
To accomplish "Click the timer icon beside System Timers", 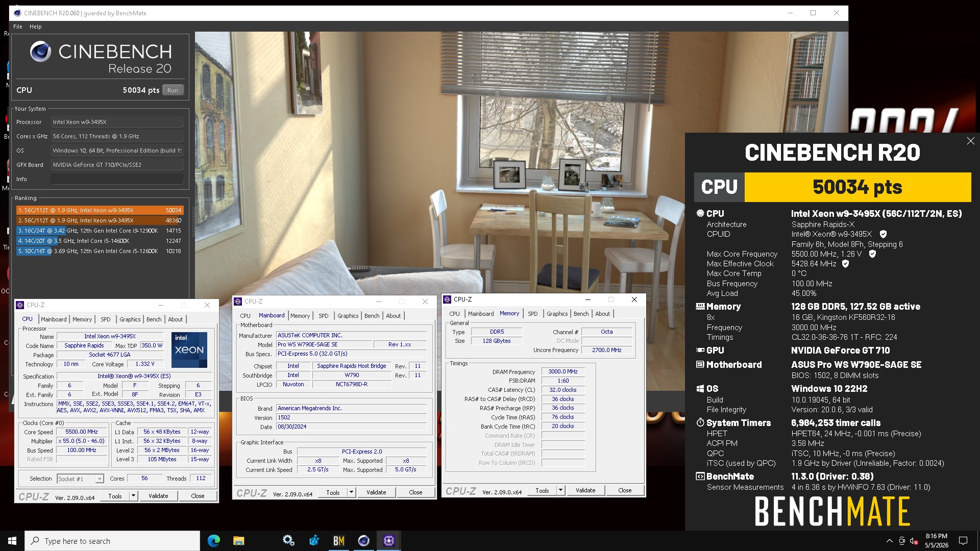I will coord(700,423).
